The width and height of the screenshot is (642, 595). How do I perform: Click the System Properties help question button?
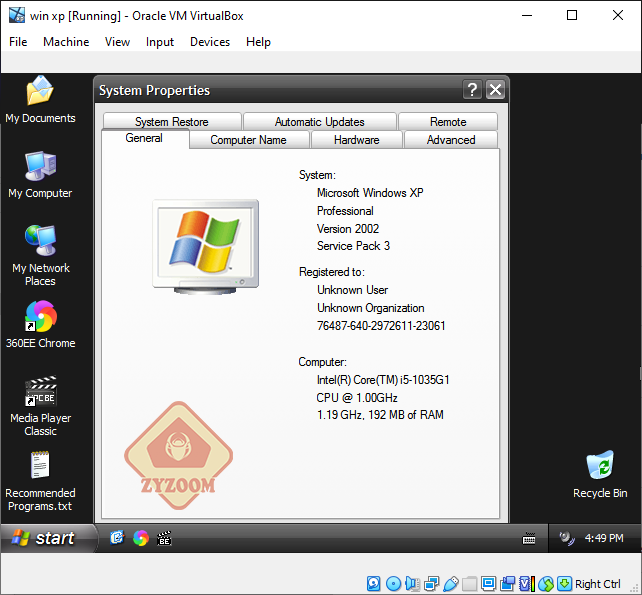[x=472, y=89]
